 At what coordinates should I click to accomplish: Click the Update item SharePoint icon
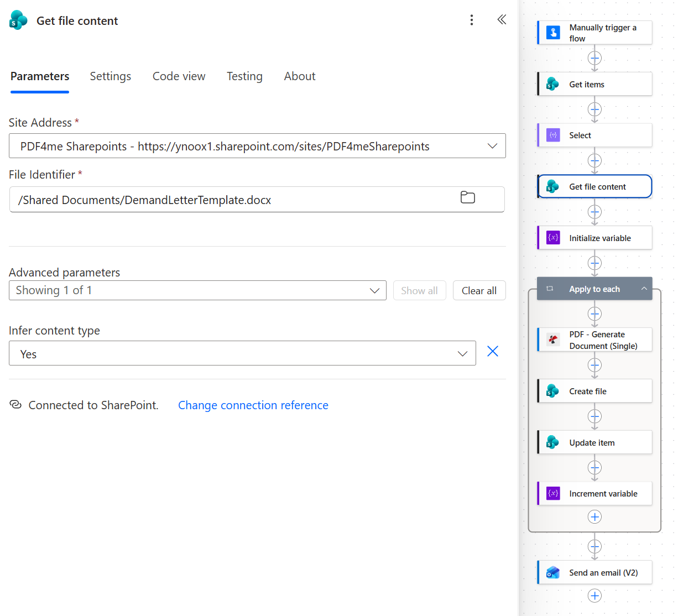(553, 442)
